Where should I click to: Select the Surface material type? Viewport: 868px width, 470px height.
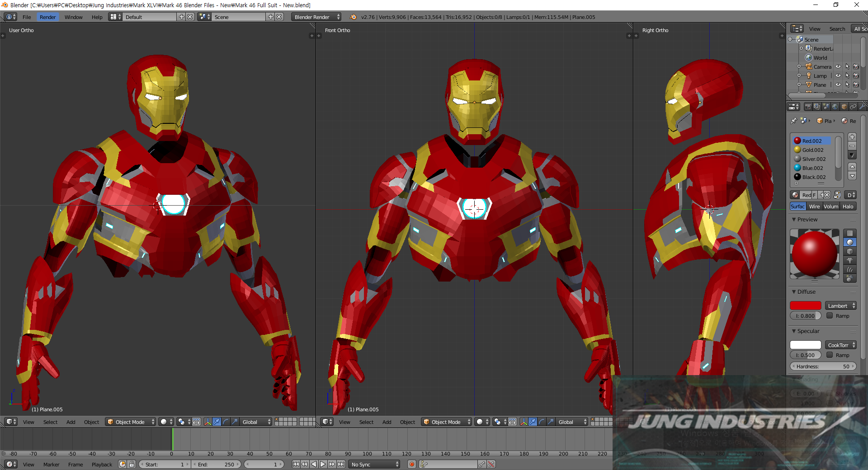click(798, 207)
